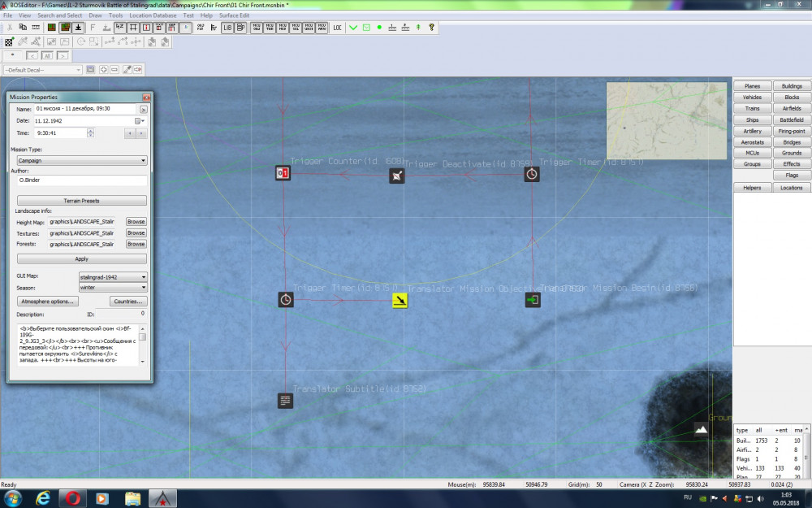Screen dimensions: 812x508
Task: Click the Planes object category button
Action: [752, 86]
